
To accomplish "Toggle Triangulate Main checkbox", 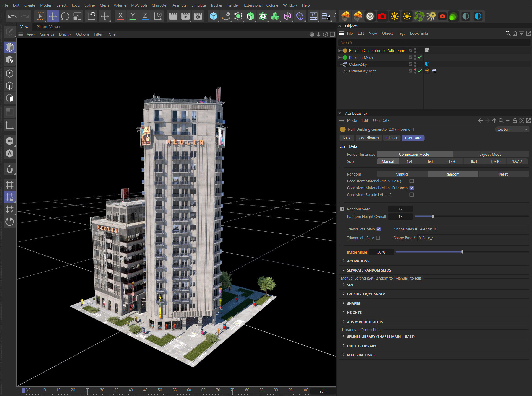I will coord(378,229).
